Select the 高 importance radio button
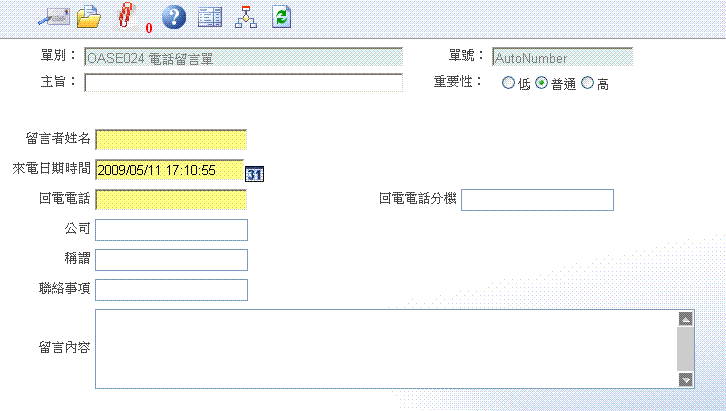726x411 pixels. pos(587,84)
